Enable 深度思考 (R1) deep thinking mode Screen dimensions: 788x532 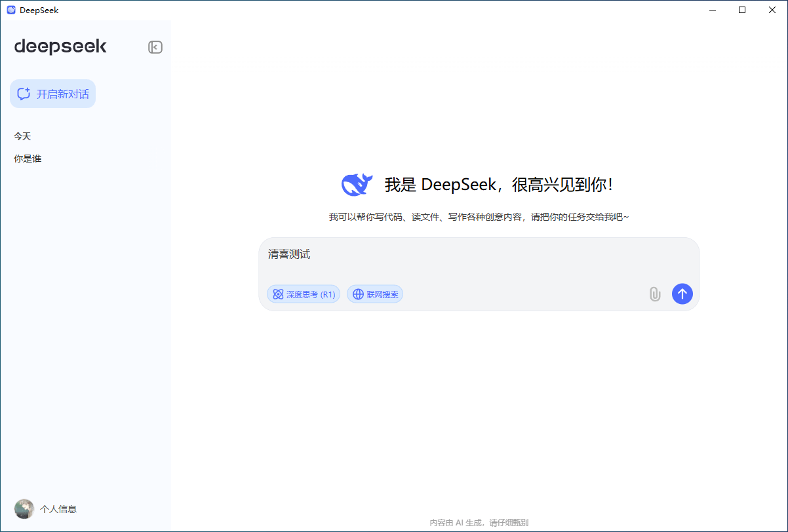[x=303, y=294]
